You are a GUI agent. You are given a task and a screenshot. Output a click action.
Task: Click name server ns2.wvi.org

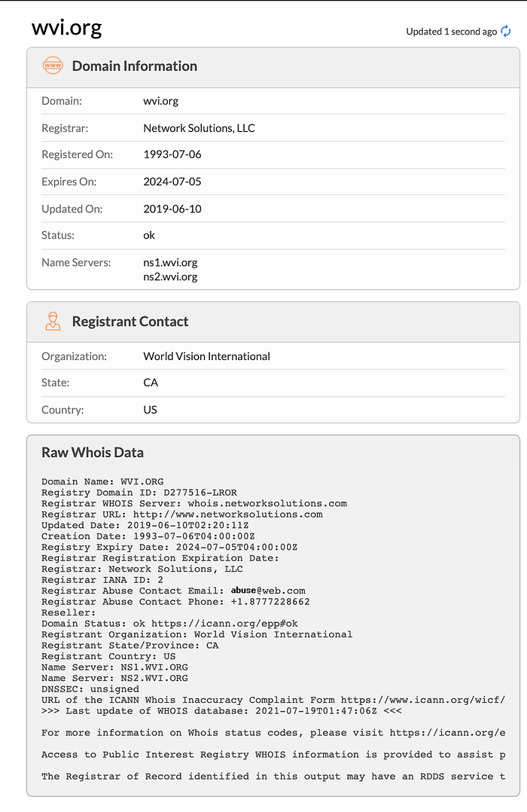coord(170,276)
